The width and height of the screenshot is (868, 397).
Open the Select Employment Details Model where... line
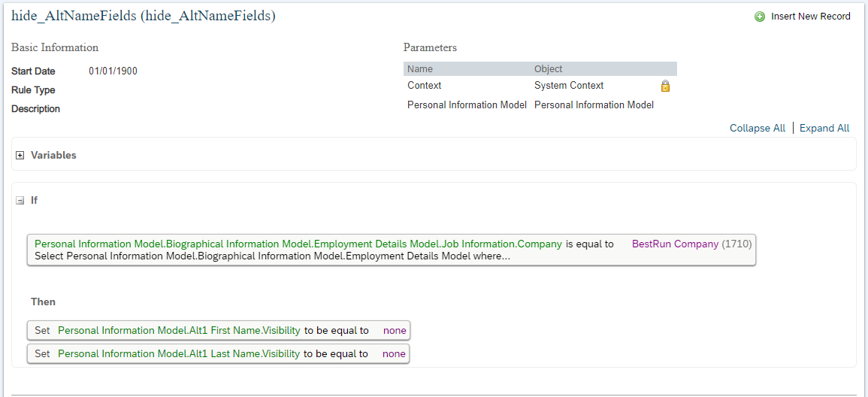pos(272,256)
